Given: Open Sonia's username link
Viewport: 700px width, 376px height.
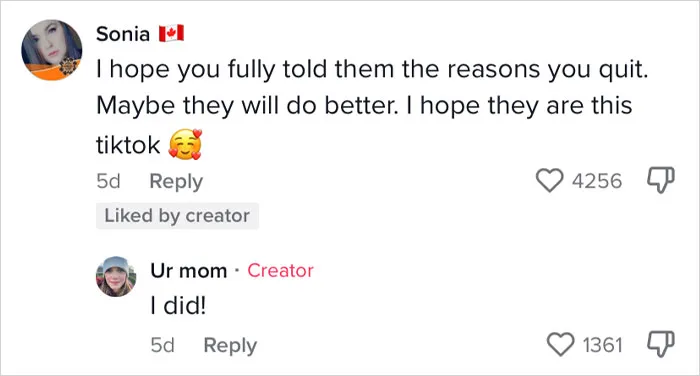Looking at the screenshot, I should (x=123, y=34).
